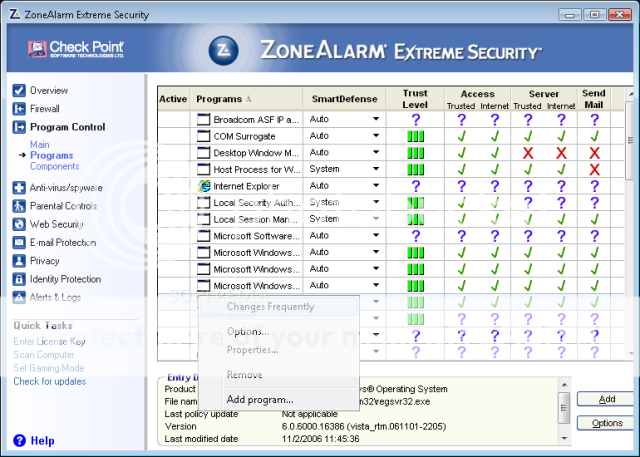The width and height of the screenshot is (640, 457).
Task: Open SmartDefense dropdown for Internet Explorer
Action: tap(376, 186)
